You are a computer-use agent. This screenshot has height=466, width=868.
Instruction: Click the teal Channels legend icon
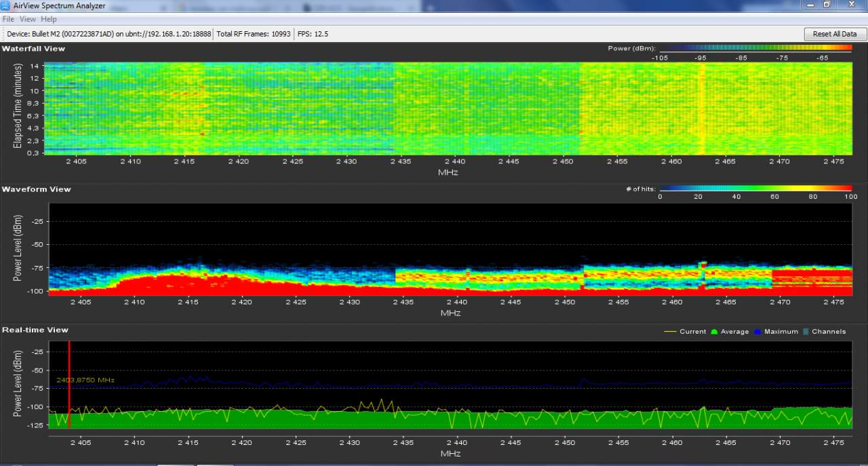(x=805, y=332)
